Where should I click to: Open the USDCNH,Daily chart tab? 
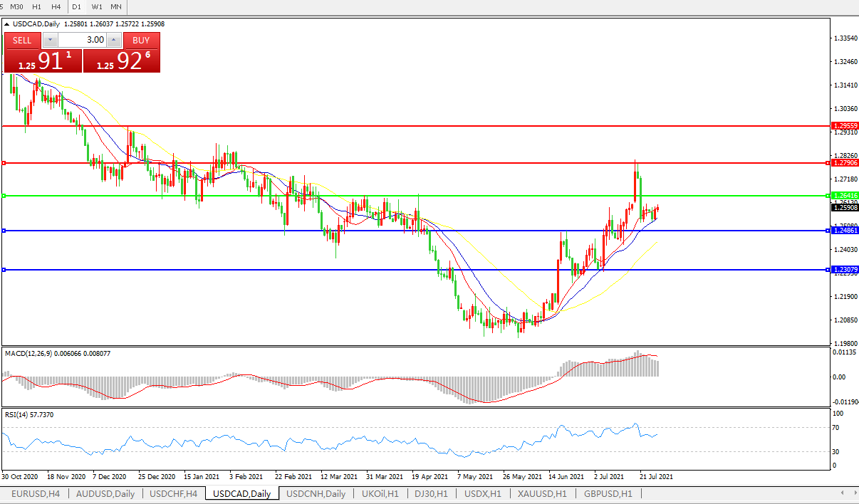[316, 493]
